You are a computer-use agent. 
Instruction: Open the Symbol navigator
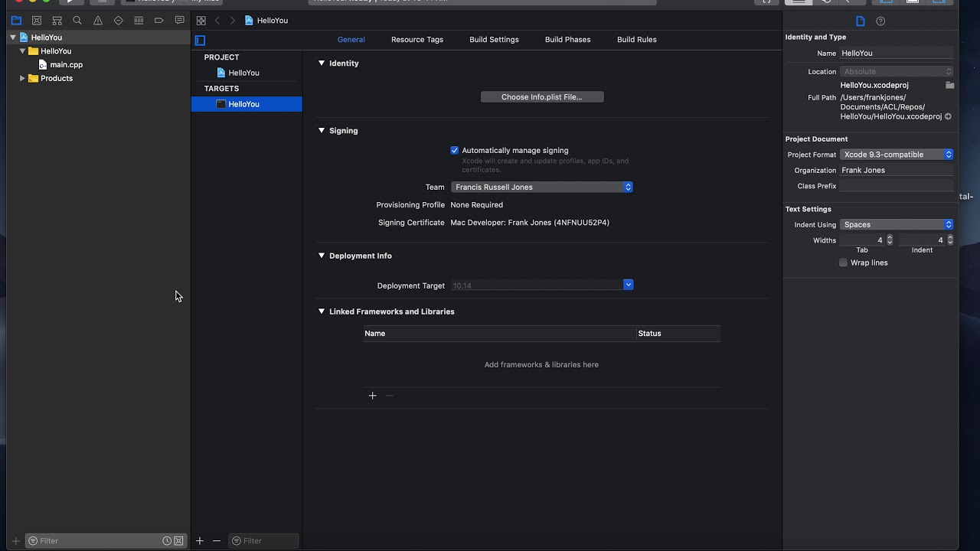point(57,21)
